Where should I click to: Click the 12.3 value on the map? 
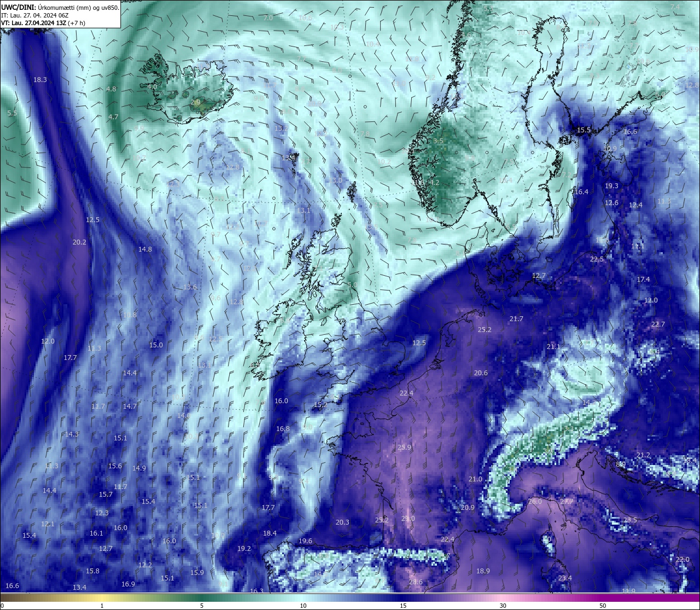102,513
